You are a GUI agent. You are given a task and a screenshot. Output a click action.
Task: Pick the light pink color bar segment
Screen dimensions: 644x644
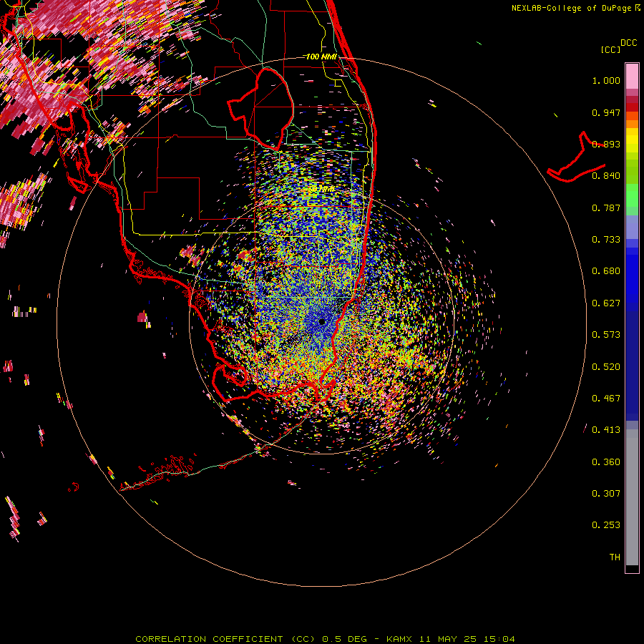(x=632, y=76)
